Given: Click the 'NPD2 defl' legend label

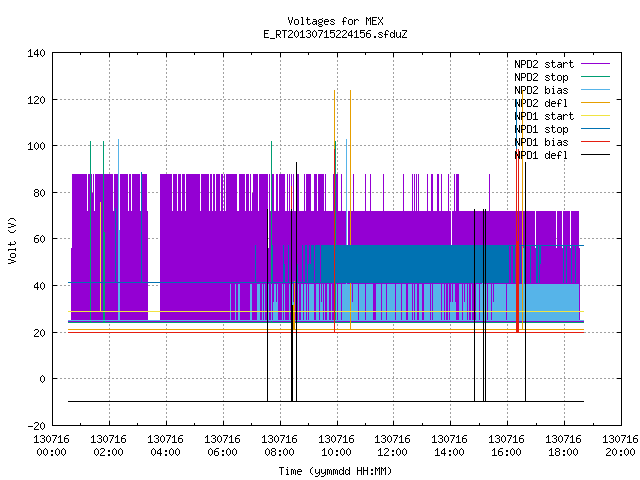Looking at the screenshot, I should point(541,103).
